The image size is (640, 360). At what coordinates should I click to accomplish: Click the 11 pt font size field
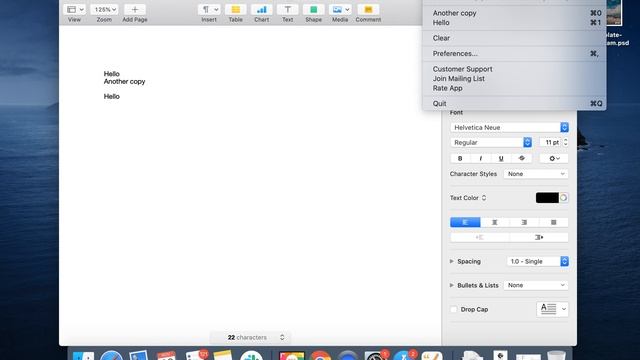pos(551,142)
